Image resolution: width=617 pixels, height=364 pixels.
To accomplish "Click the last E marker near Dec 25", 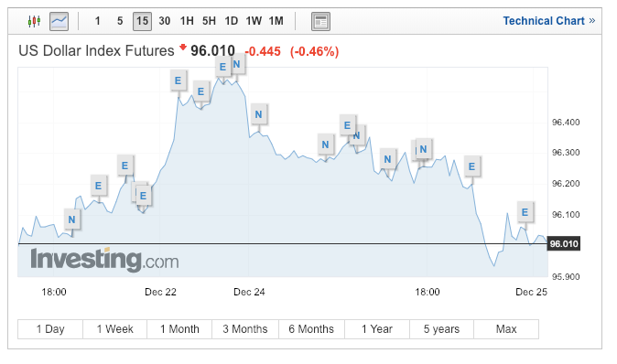I will tap(525, 212).
